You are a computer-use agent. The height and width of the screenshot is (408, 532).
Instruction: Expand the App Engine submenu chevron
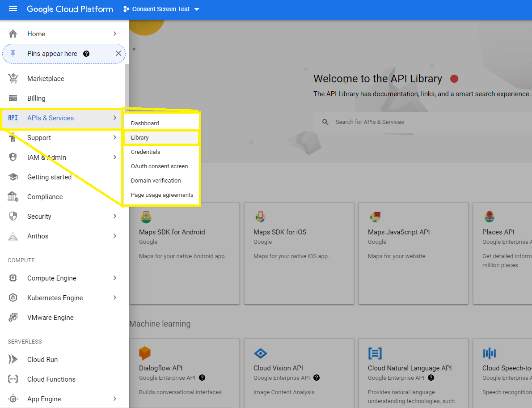coord(115,399)
